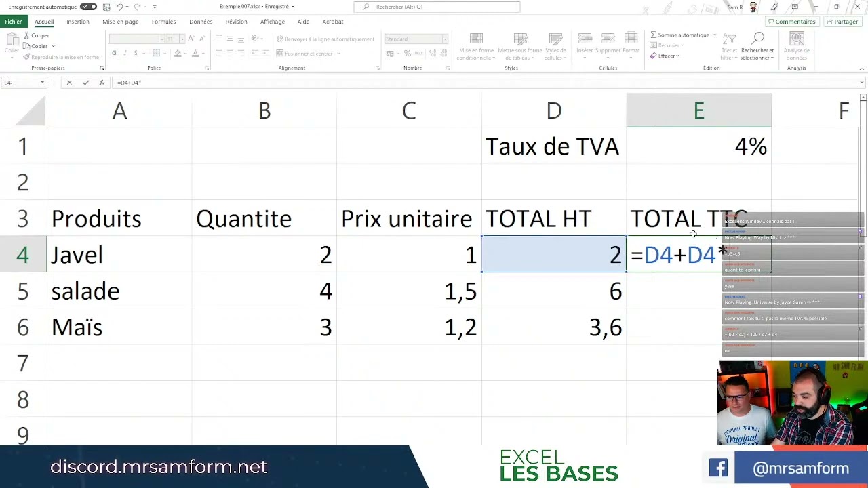Expand the Copier dropdown arrow

tap(53, 46)
